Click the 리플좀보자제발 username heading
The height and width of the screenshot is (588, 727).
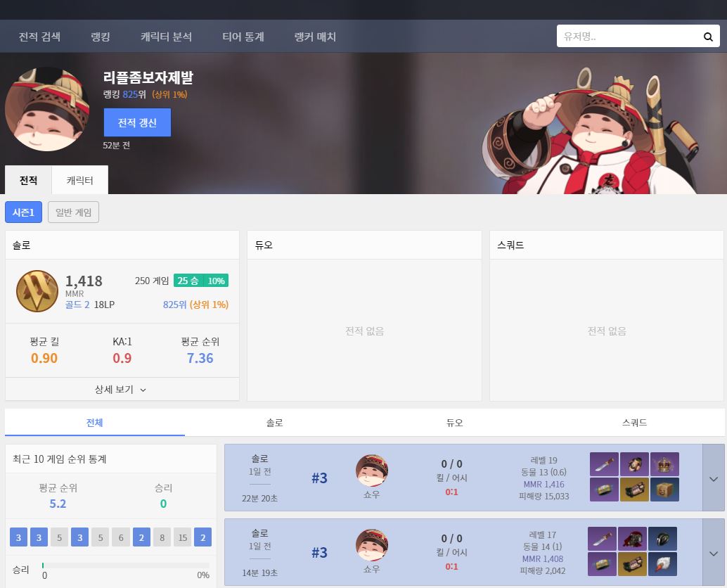pyautogui.click(x=148, y=77)
